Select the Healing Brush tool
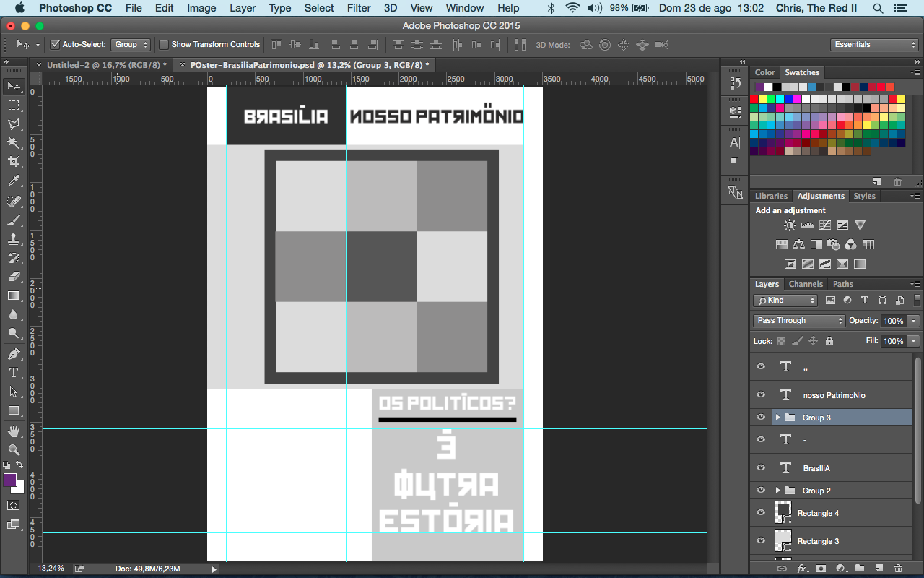Viewport: 924px width, 578px height. (x=14, y=202)
